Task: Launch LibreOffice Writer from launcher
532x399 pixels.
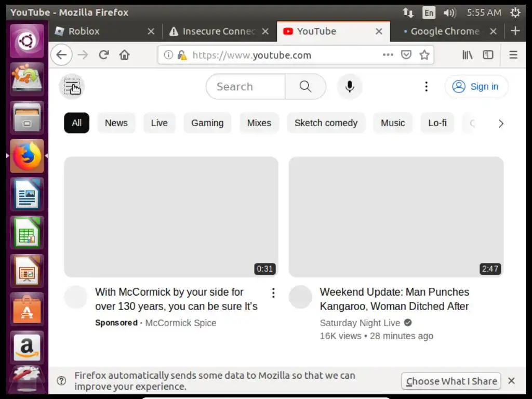Action: [x=27, y=194]
